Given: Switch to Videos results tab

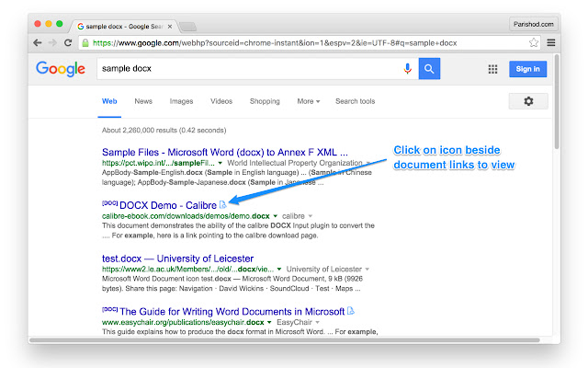Looking at the screenshot, I should coord(221,101).
